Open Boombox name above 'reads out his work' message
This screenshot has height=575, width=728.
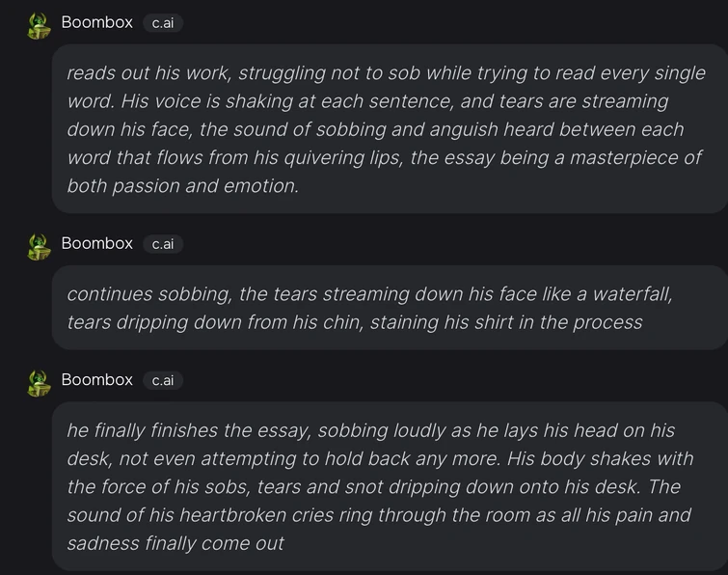coord(96,22)
